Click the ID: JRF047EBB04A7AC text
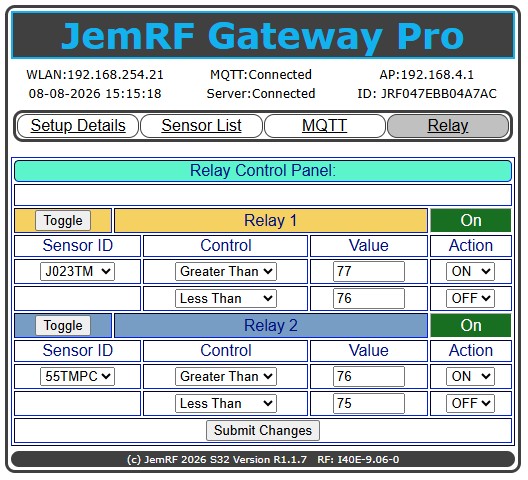528x480 pixels. pyautogui.click(x=427, y=93)
